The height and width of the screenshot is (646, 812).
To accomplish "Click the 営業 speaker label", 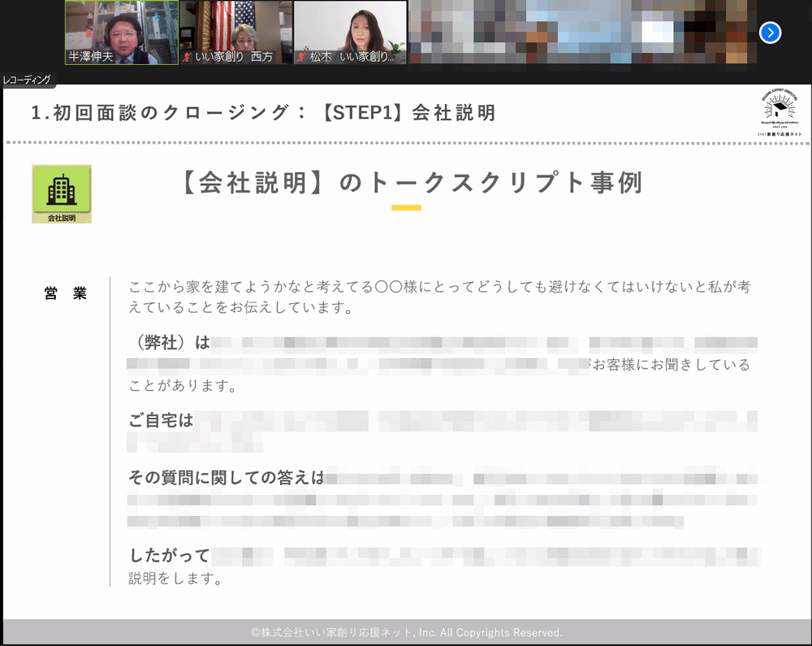I will pos(66,293).
